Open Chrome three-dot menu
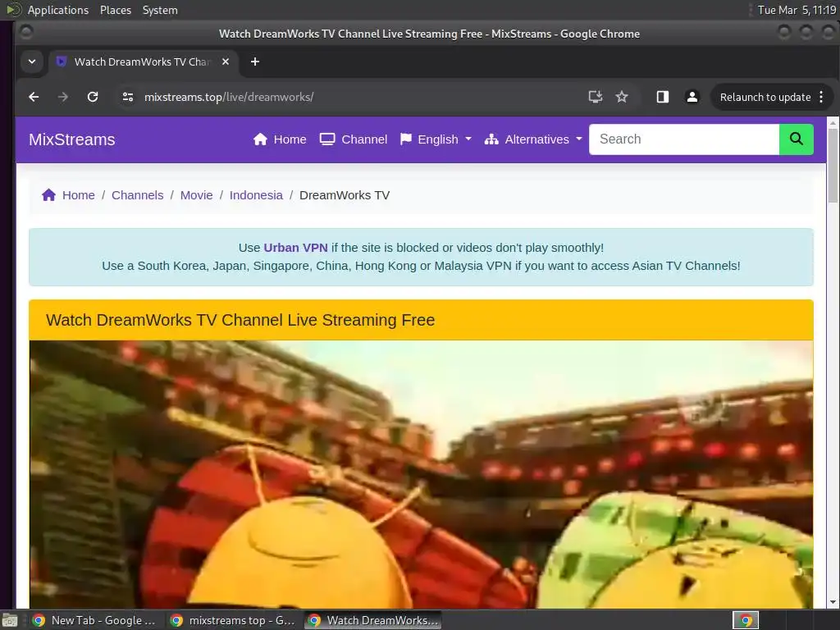This screenshot has height=630, width=840. click(821, 97)
